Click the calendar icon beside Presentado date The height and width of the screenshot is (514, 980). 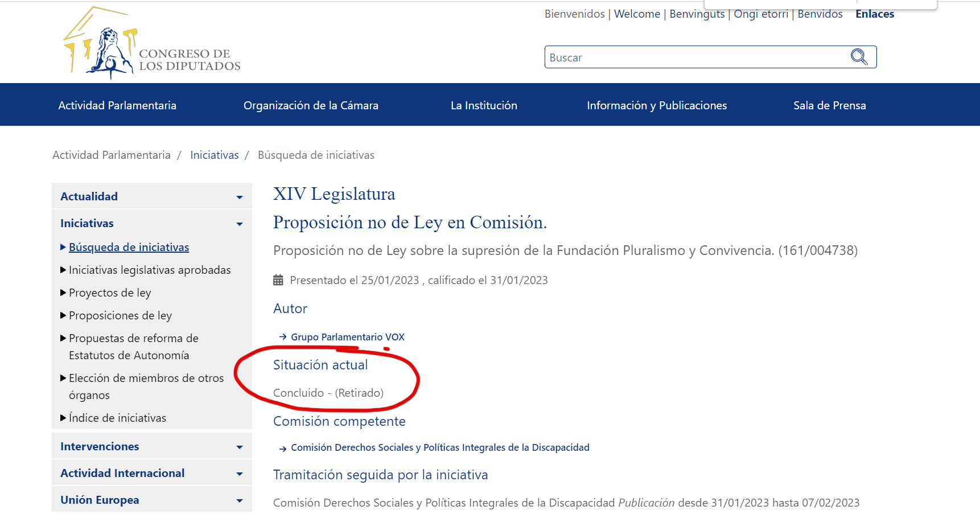click(x=278, y=280)
